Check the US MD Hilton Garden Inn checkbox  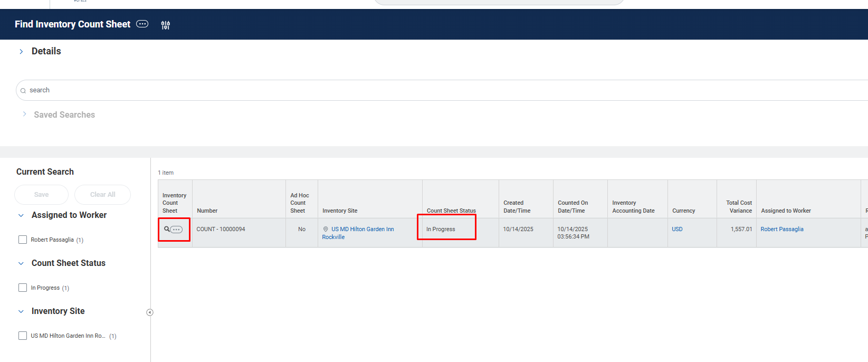pyautogui.click(x=23, y=336)
